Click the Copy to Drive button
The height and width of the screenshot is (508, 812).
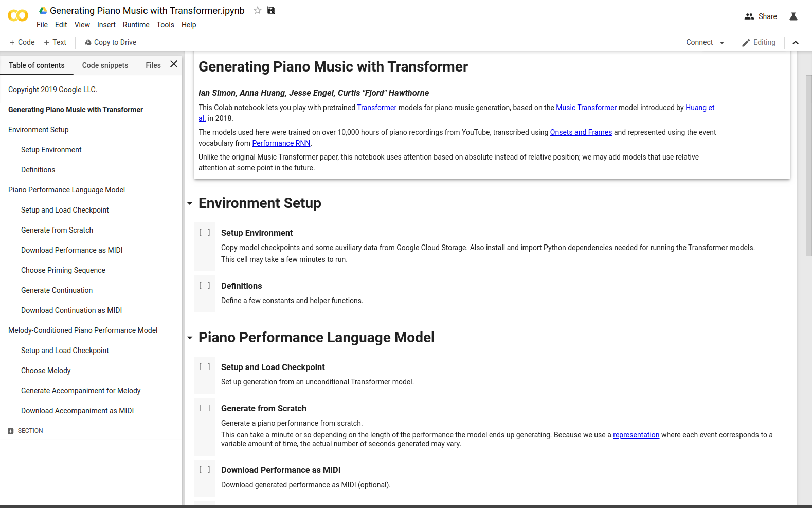click(x=111, y=42)
